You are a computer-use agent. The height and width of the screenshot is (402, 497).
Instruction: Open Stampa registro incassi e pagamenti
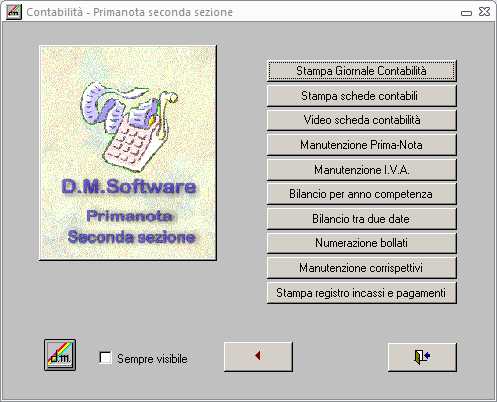[x=361, y=293]
